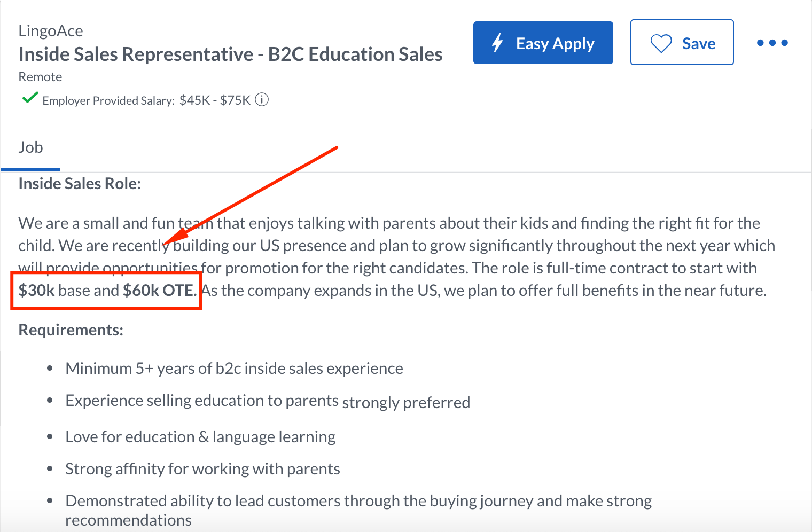This screenshot has height=532, width=812.
Task: Click the Inside Sales Role heading
Action: (80, 184)
